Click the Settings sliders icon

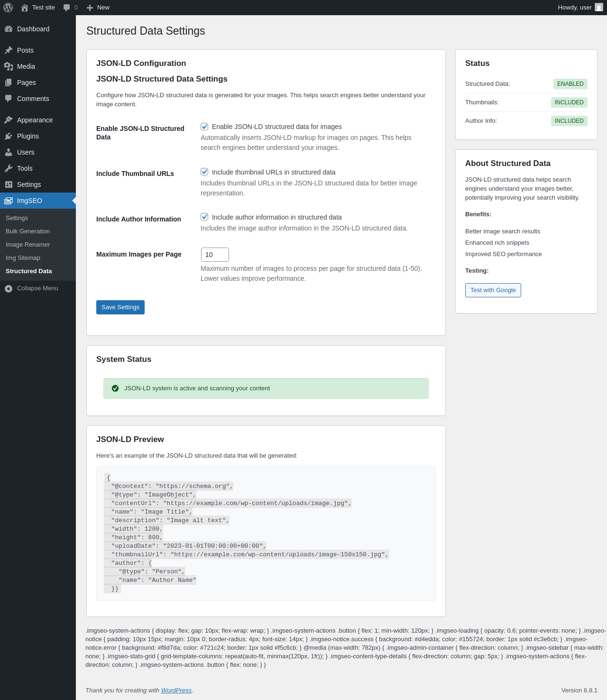9,184
